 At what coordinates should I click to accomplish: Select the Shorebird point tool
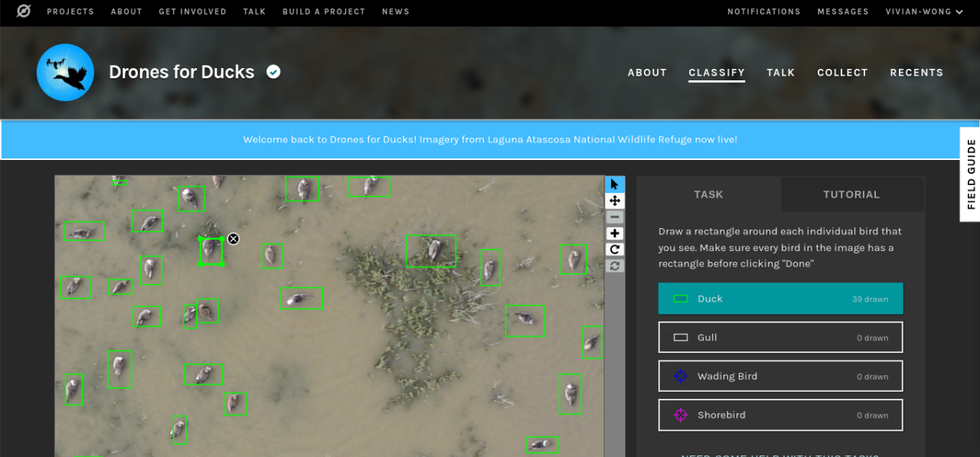pos(780,415)
